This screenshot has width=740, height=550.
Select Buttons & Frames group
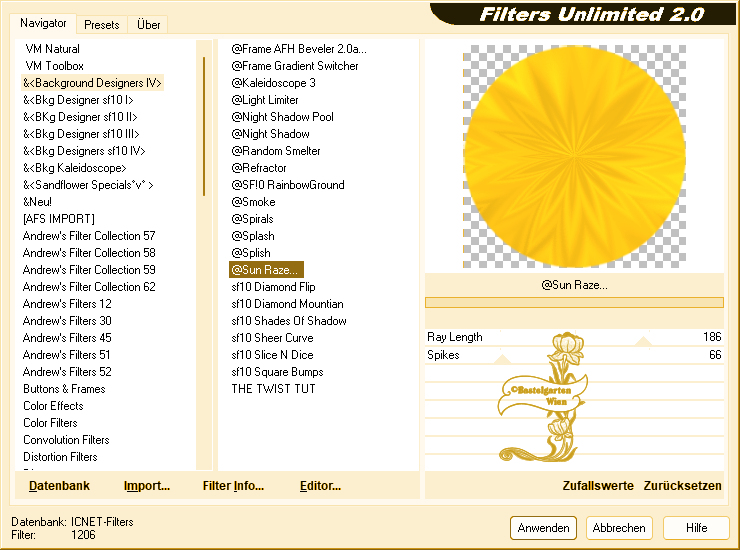pyautogui.click(x=64, y=389)
